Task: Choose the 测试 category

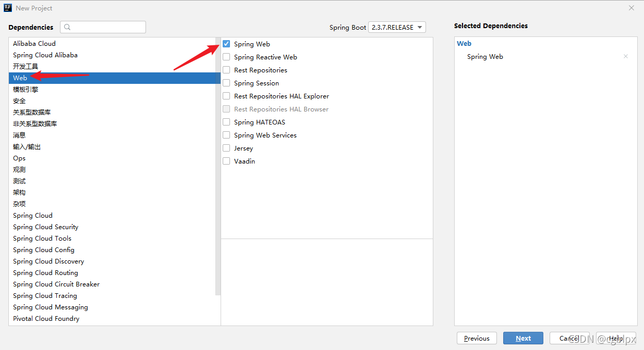Action: [112, 181]
